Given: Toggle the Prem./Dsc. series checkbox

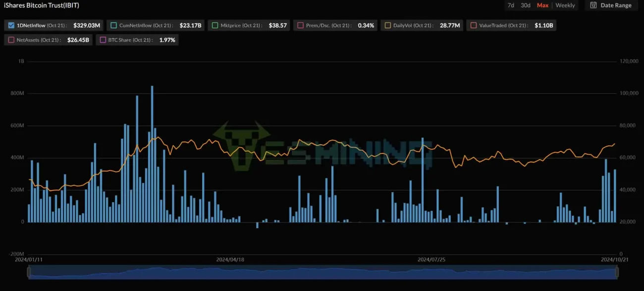Looking at the screenshot, I should (x=301, y=25).
